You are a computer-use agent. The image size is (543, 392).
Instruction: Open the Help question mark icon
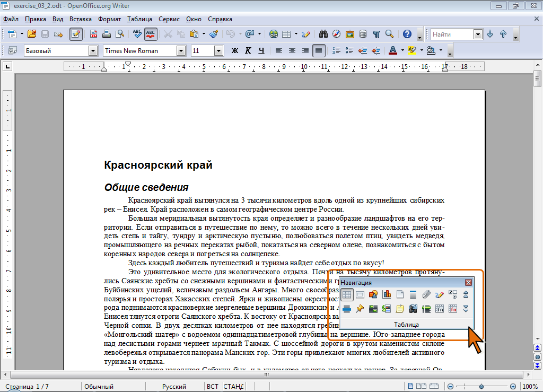pos(407,34)
